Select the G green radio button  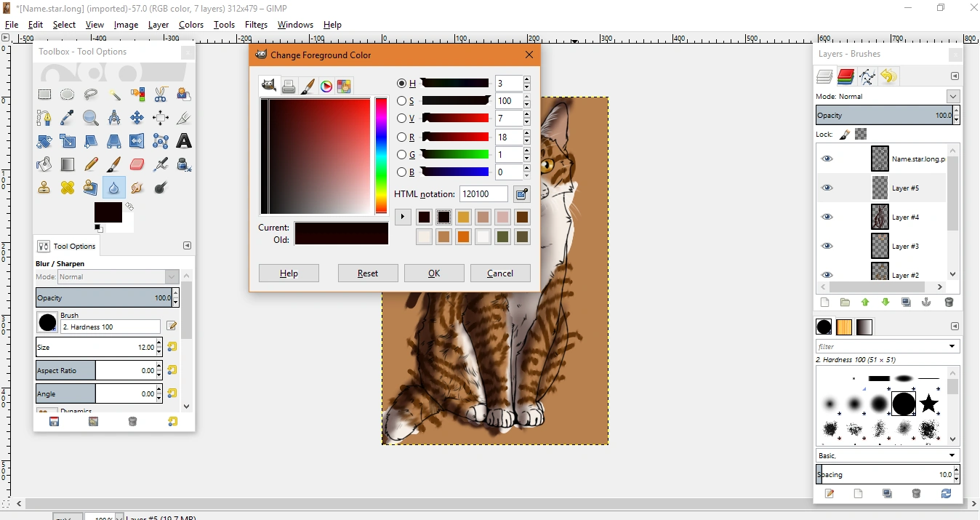[x=401, y=154]
